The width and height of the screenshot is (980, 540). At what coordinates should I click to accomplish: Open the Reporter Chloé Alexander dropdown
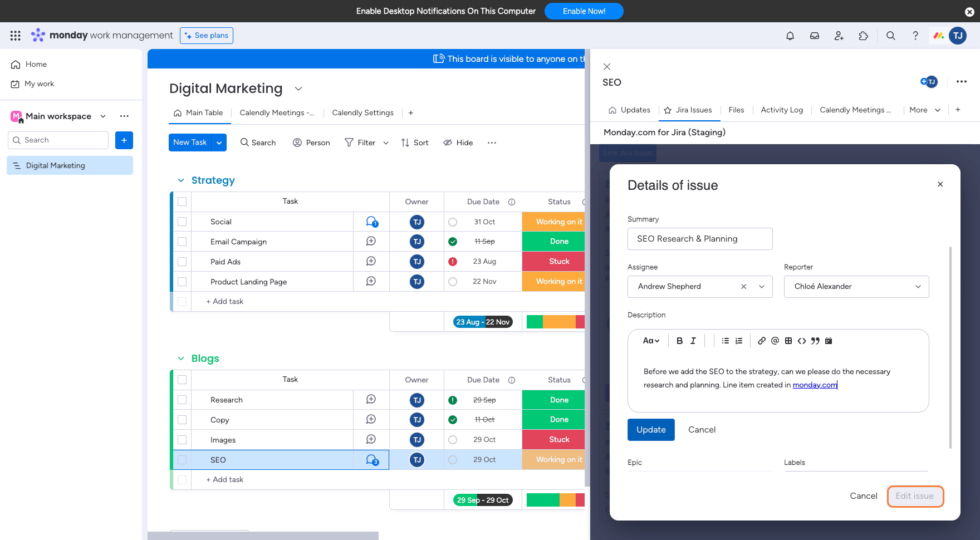856,287
